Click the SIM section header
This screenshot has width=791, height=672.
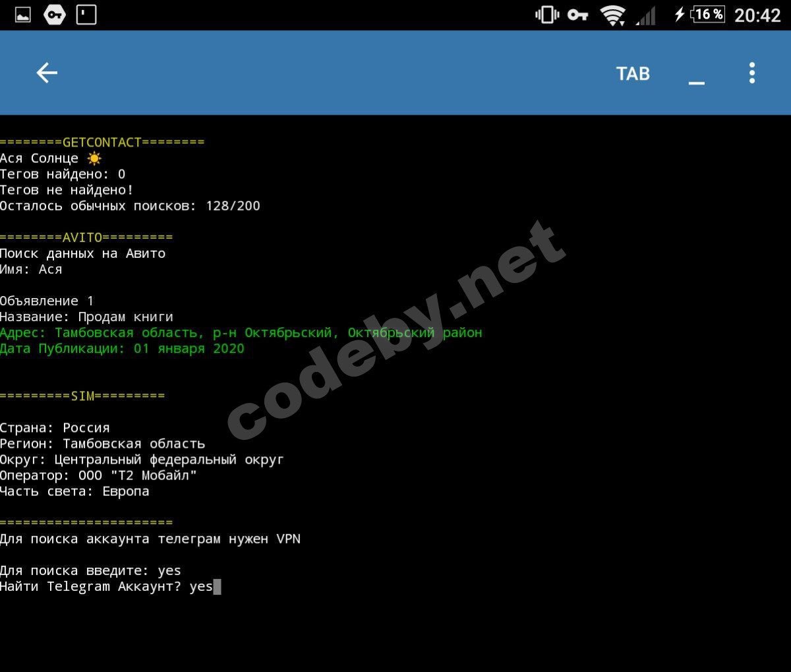tap(82, 396)
